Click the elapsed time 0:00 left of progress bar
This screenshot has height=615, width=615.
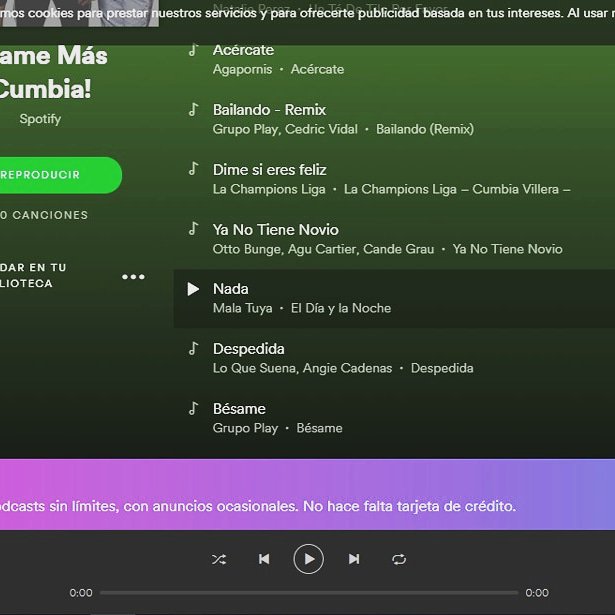click(x=81, y=593)
